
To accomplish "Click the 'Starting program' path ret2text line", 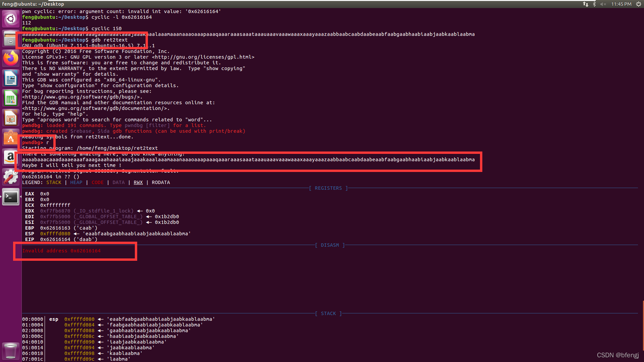I will tap(90, 148).
